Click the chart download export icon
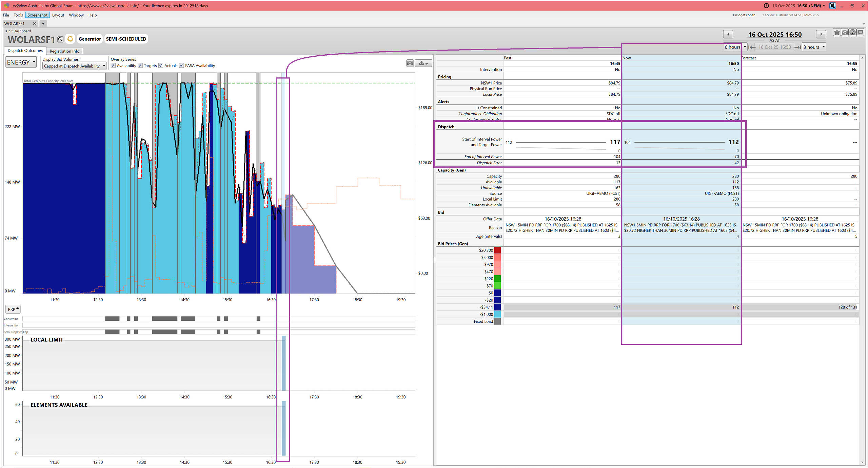Viewport: 868px width, 468px height. [423, 63]
